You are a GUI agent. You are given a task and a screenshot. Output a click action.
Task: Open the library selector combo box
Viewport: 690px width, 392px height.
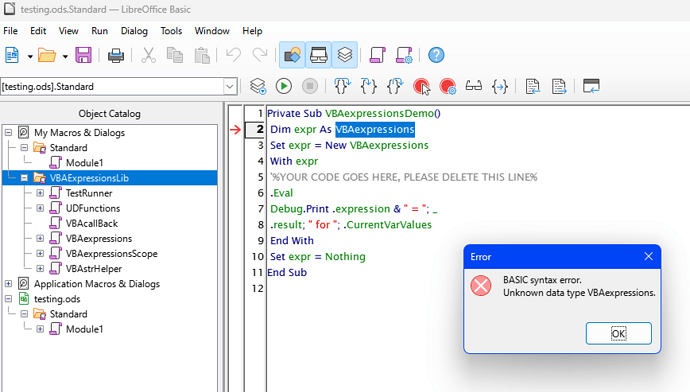coord(119,86)
